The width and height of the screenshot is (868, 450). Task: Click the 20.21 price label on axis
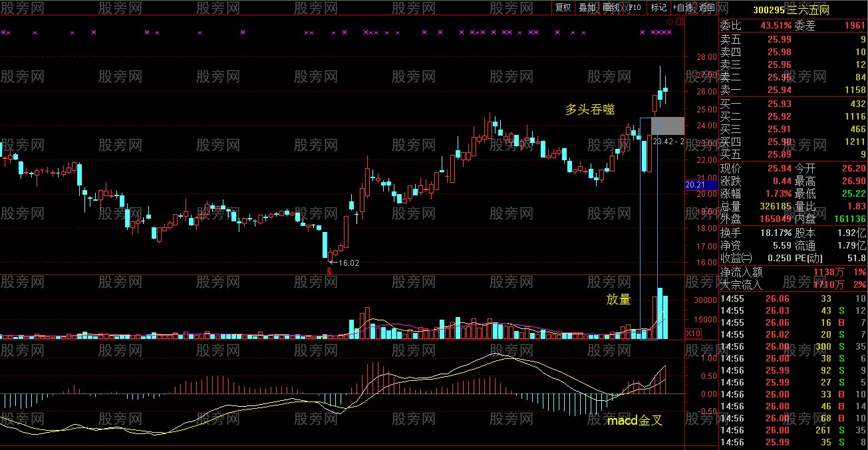(x=701, y=185)
